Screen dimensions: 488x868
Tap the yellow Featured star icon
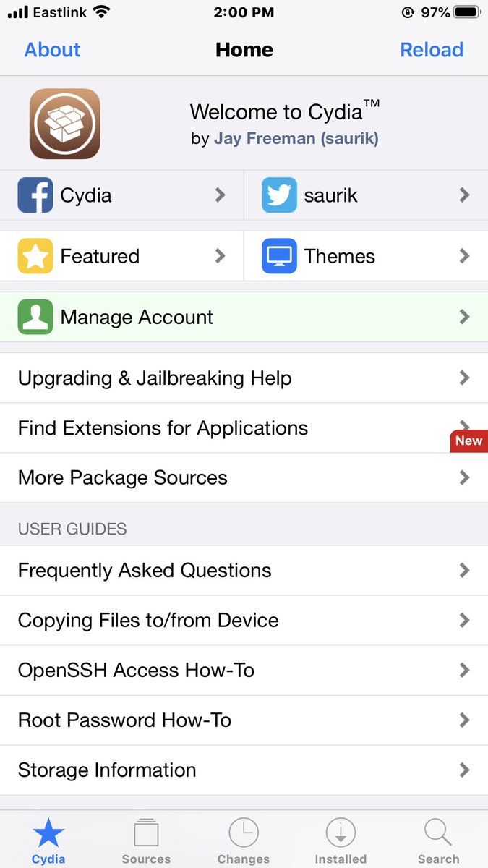click(35, 256)
